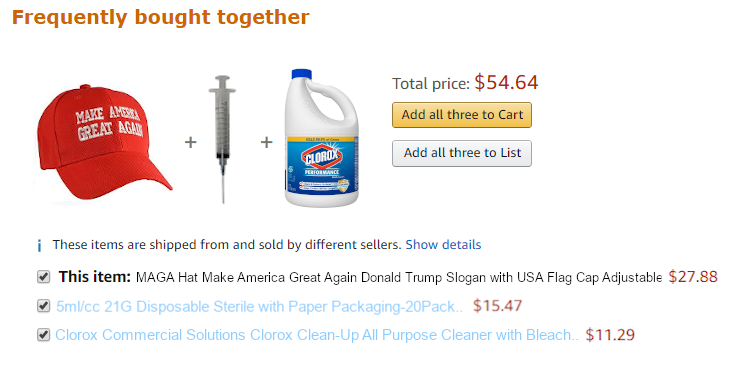Click the plus sign between syringe and Clorox
The width and height of the screenshot is (735, 371).
[266, 142]
